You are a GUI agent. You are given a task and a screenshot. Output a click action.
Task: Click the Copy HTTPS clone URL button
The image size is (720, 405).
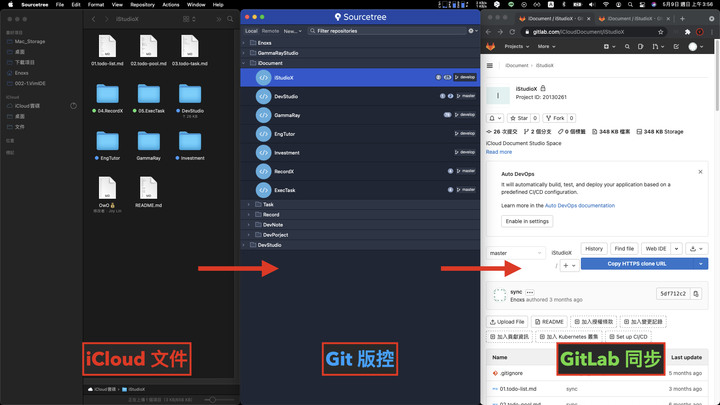[x=637, y=264]
